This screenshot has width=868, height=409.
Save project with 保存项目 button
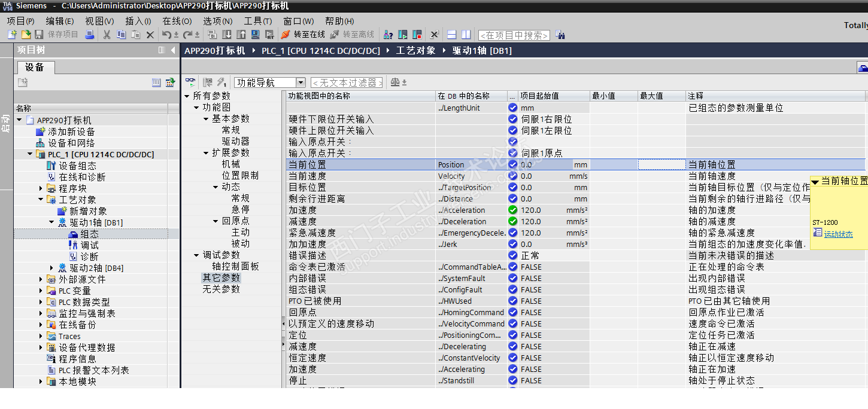pyautogui.click(x=56, y=35)
